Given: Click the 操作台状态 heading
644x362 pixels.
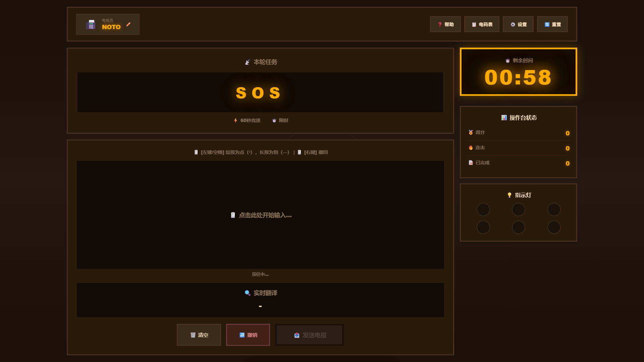Looking at the screenshot, I should [x=523, y=118].
